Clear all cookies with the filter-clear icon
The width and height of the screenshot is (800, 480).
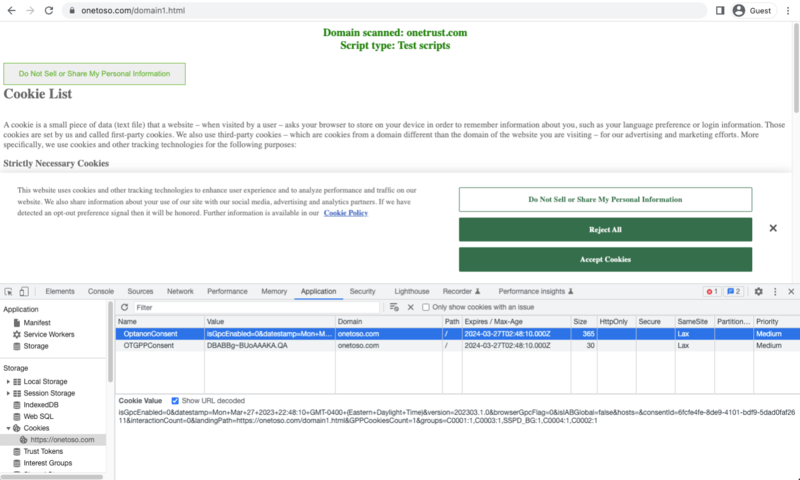(395, 307)
